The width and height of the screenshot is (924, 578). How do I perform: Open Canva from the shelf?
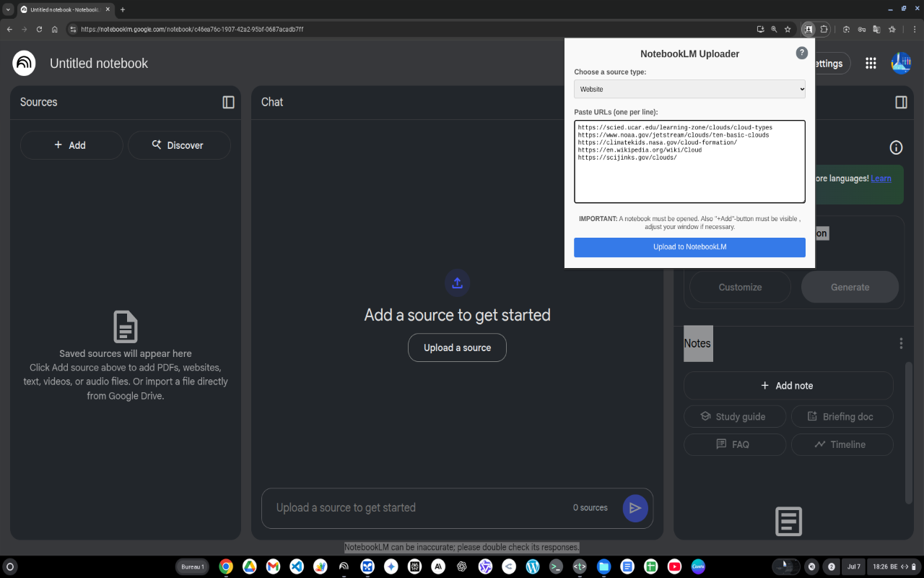tap(698, 567)
